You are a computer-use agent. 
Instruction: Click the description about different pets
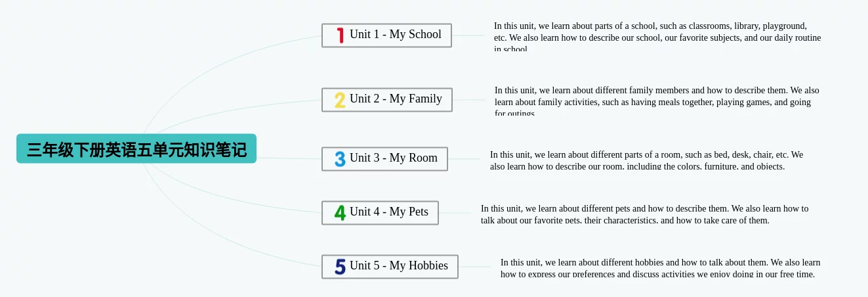point(645,214)
